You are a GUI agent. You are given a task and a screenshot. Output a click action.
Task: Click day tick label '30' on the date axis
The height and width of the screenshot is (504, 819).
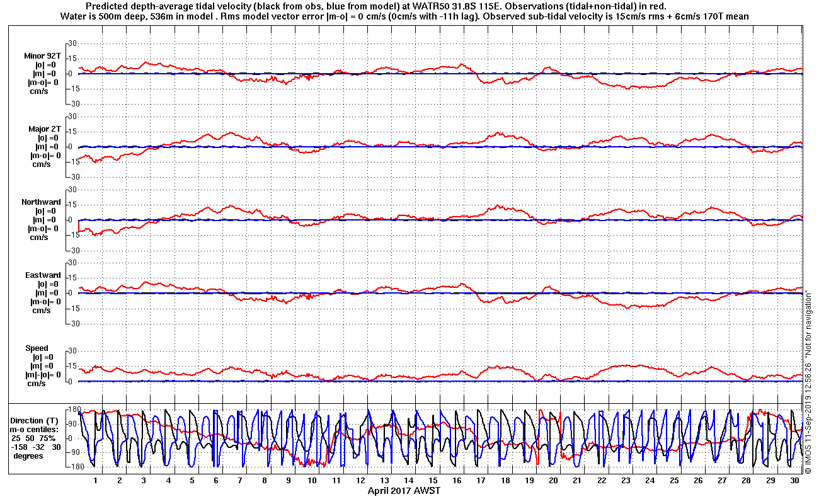pos(795,480)
